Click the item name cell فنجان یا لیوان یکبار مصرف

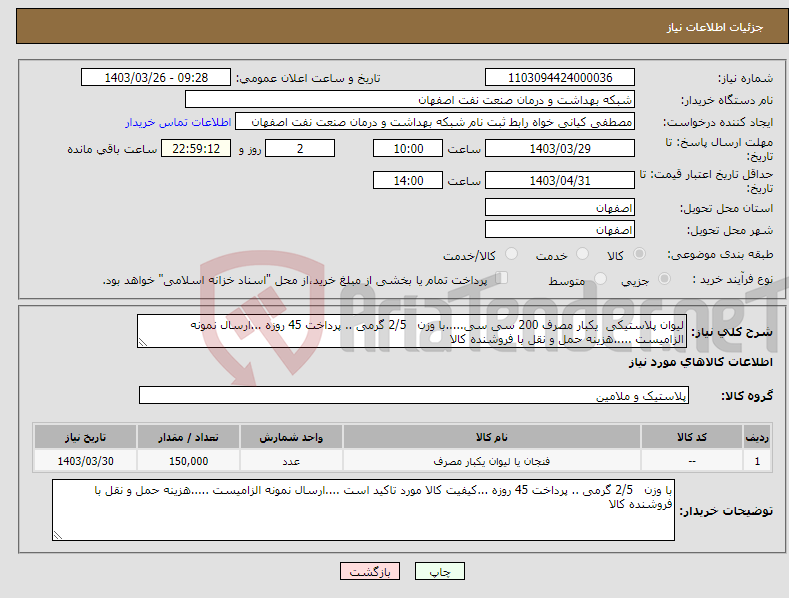[x=492, y=461]
